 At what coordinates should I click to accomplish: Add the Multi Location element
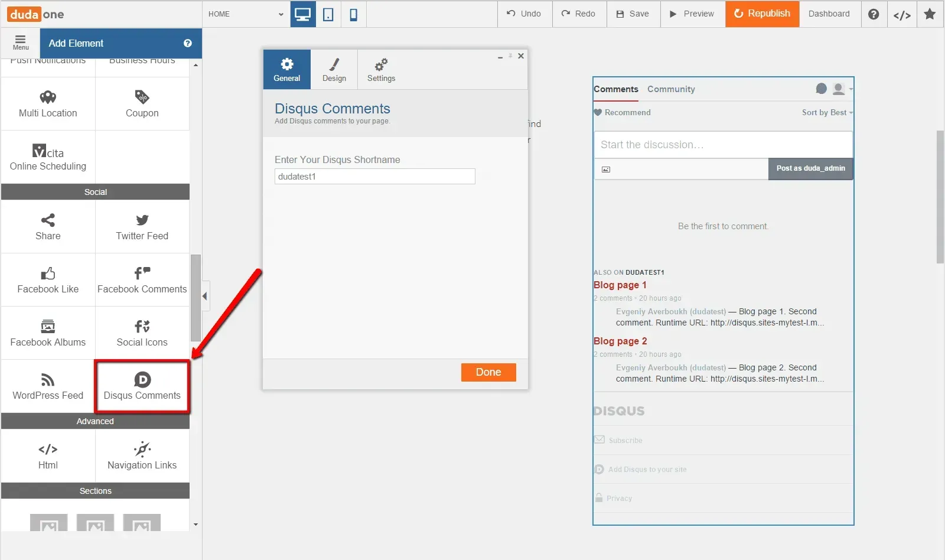click(x=48, y=104)
